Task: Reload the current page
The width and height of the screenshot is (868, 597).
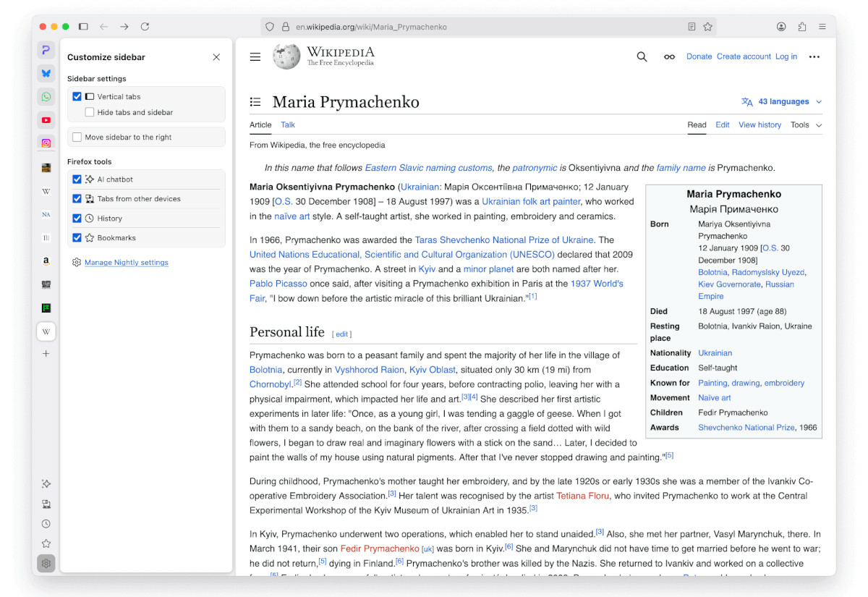Action: point(145,27)
